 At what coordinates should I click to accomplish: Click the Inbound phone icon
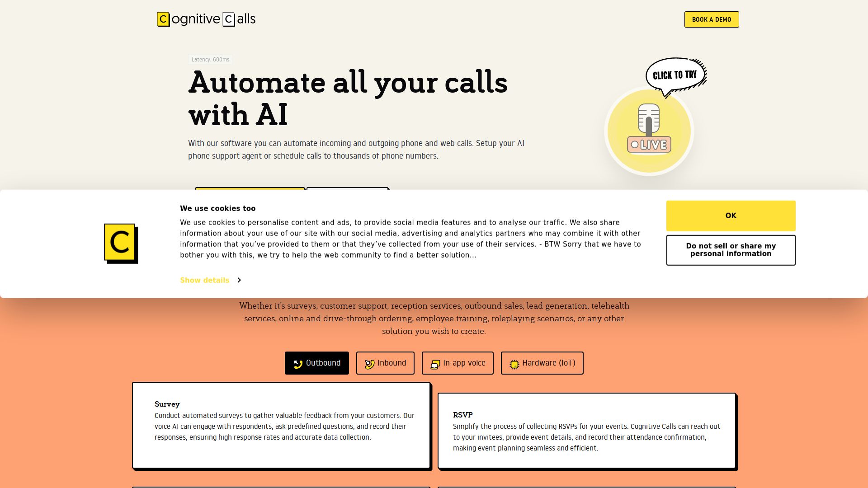[369, 364]
